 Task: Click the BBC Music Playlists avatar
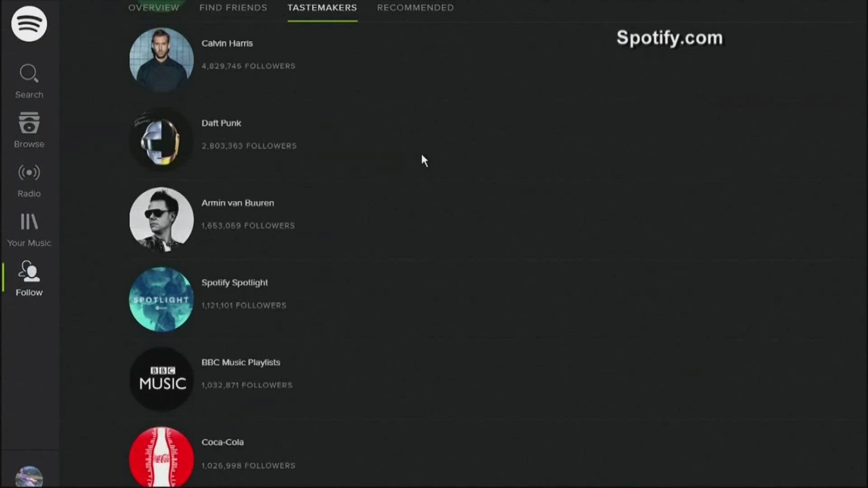point(161,379)
